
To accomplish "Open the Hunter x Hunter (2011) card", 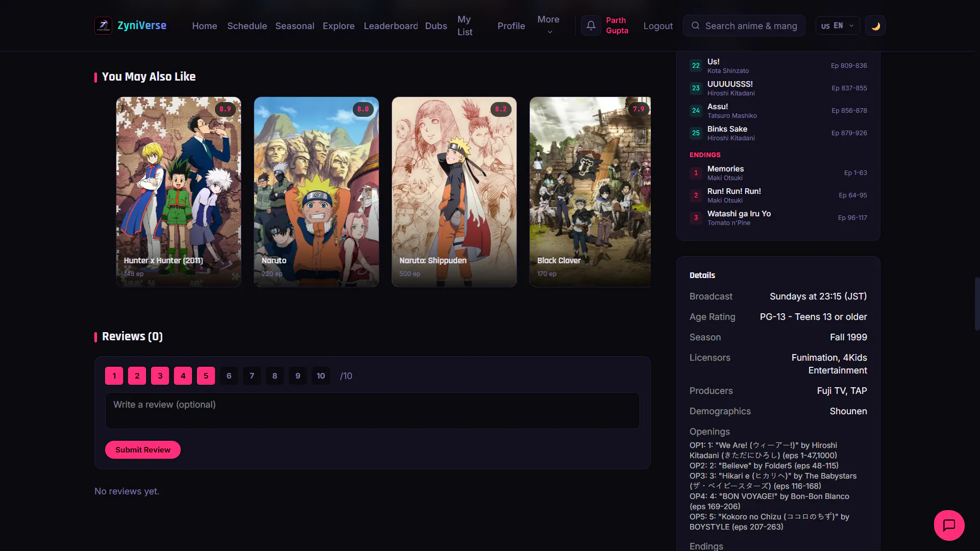I will (x=179, y=192).
